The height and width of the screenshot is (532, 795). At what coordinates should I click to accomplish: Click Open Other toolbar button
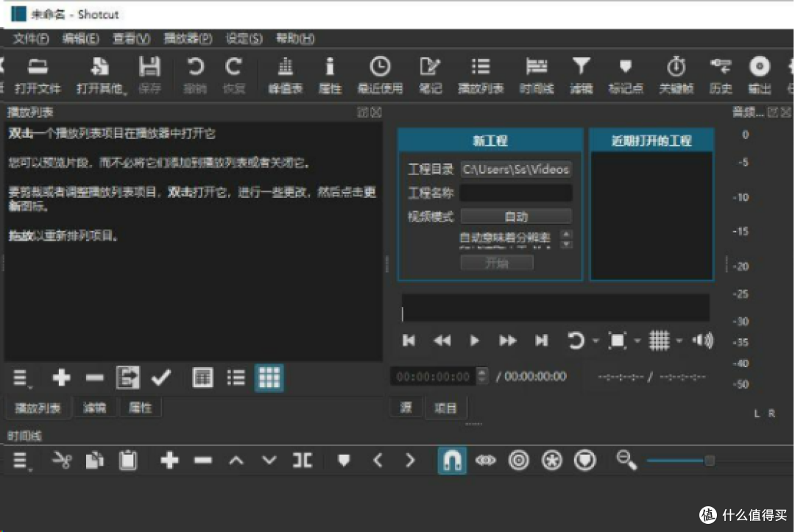coord(100,76)
